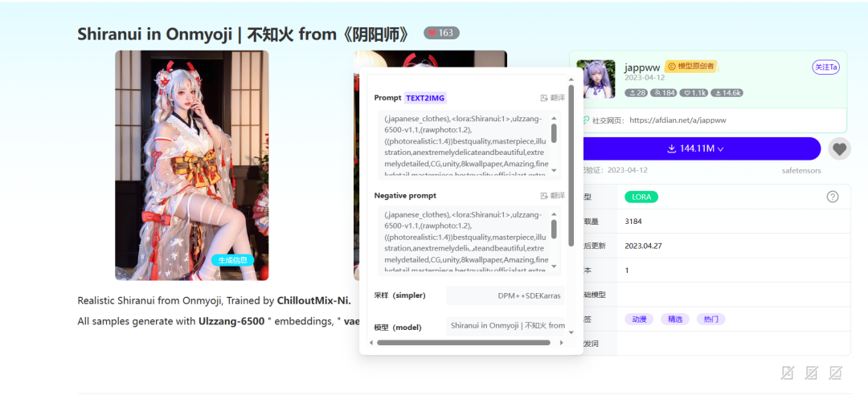Click the download count value 3184
The image size is (868, 411).
633,222
